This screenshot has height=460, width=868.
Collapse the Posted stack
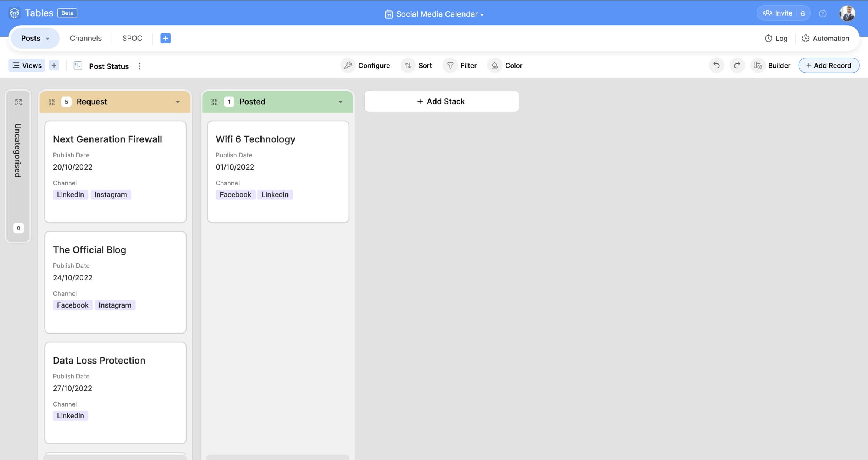pos(214,102)
